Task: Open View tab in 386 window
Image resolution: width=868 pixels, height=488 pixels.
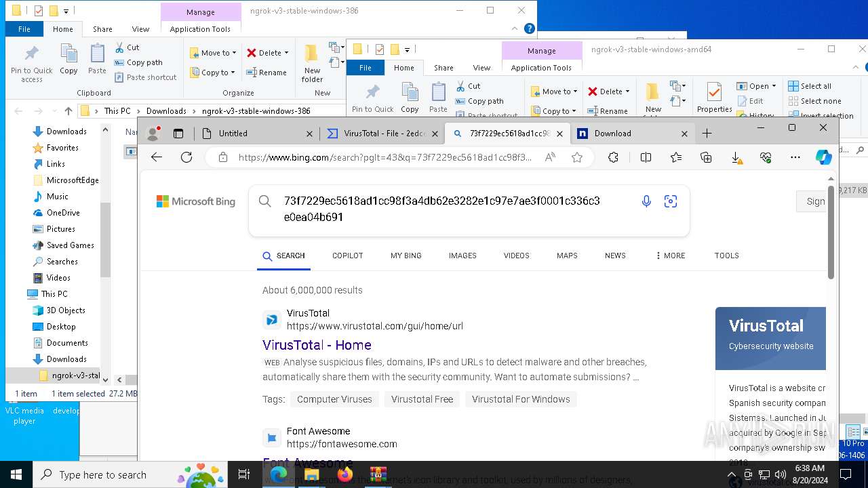Action: click(140, 29)
